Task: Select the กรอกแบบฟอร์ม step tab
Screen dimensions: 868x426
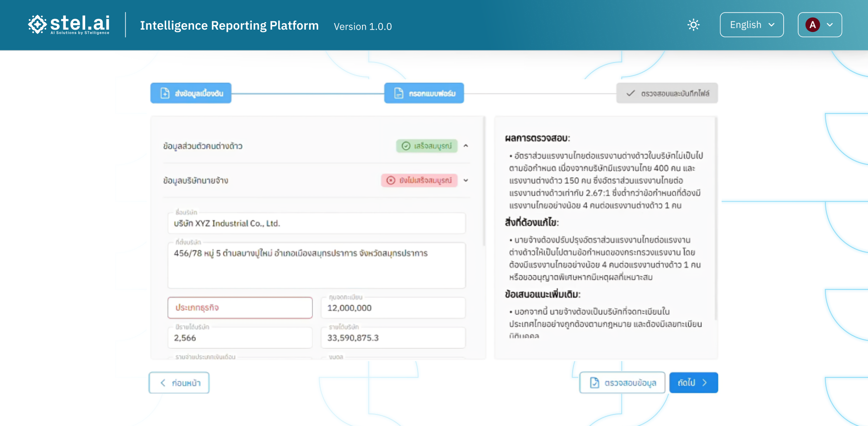Action: [424, 93]
